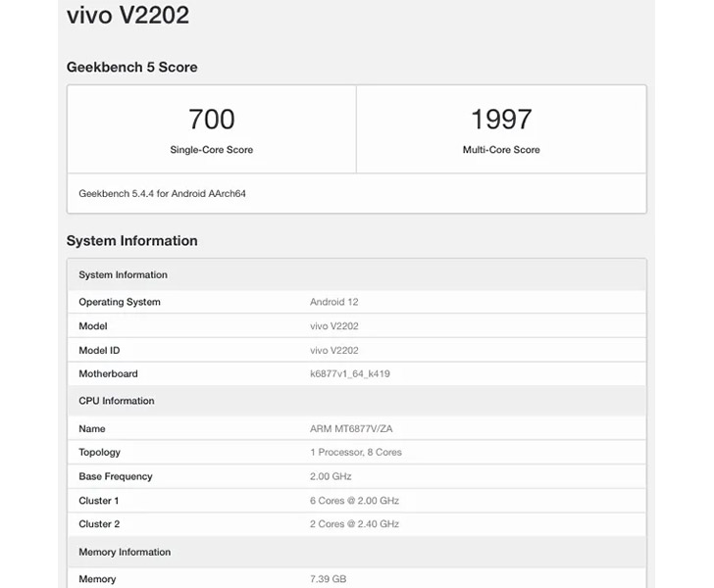The height and width of the screenshot is (588, 714).
Task: Click the Topology value 1 Processor, 8 Cores
Action: (356, 452)
